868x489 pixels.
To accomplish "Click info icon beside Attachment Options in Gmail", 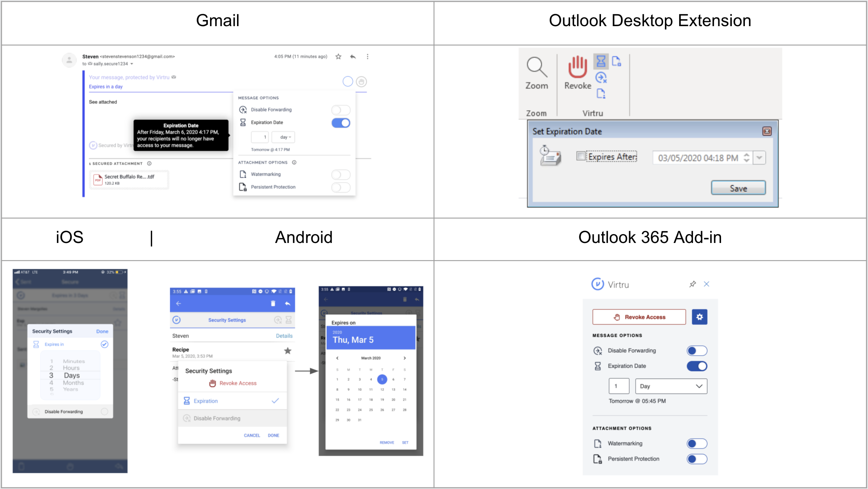I will 294,162.
